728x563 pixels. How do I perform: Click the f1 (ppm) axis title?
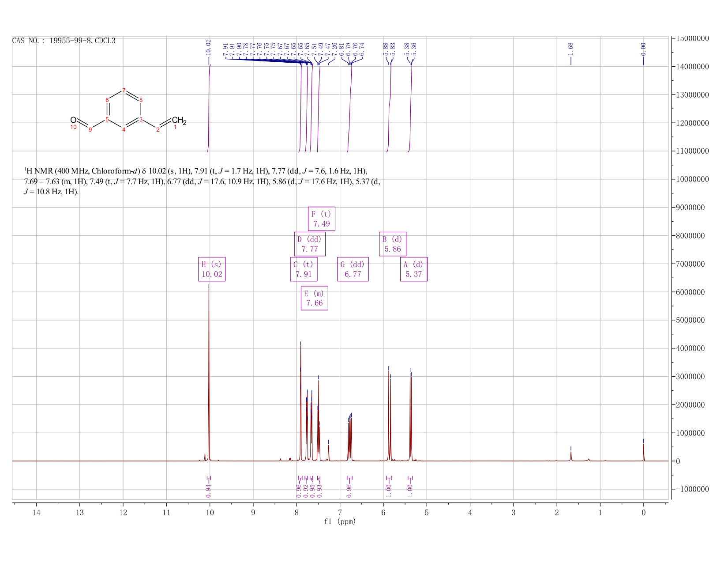(x=340, y=521)
